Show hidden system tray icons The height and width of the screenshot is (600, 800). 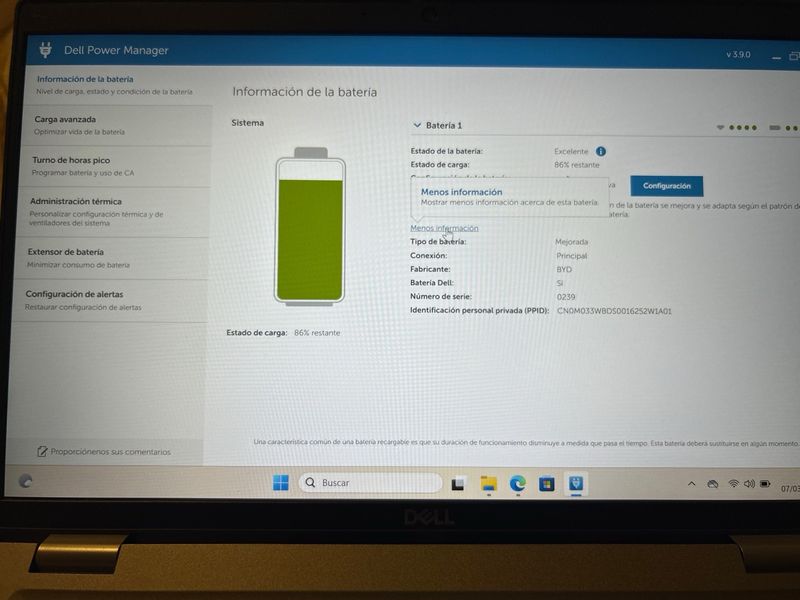point(691,483)
